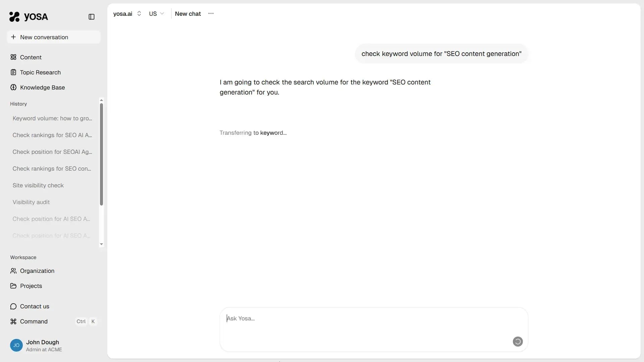The height and width of the screenshot is (362, 644).
Task: Open the US country dropdown
Action: [x=156, y=13]
